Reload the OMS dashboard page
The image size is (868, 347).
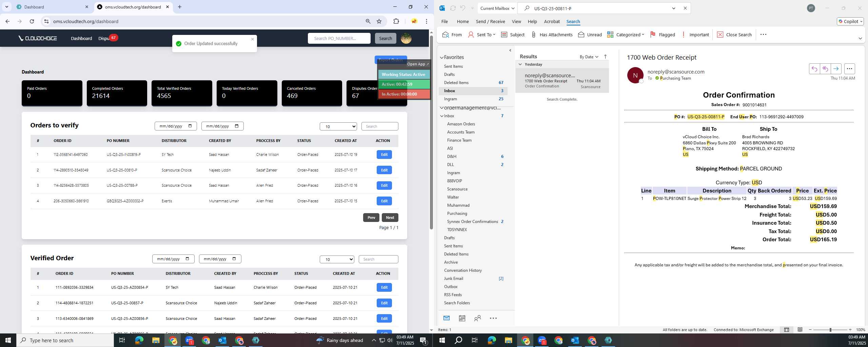tap(32, 21)
